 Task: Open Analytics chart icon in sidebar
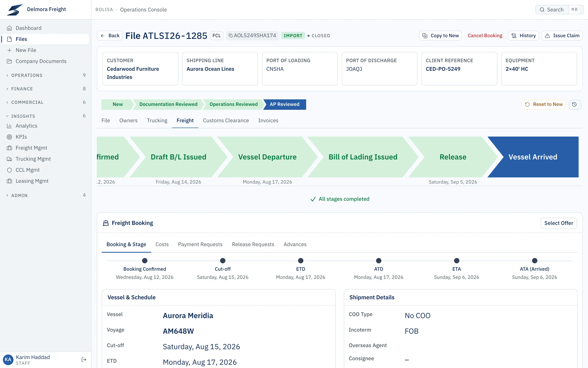point(9,126)
